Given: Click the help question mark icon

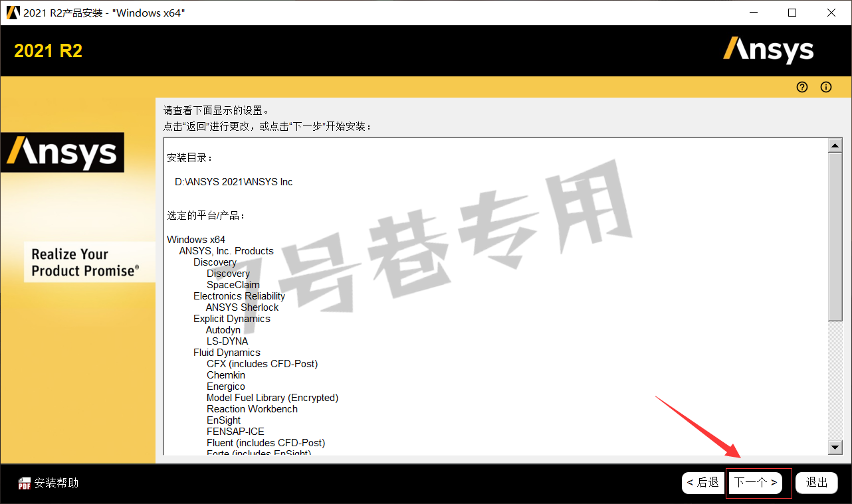Looking at the screenshot, I should pyautogui.click(x=802, y=87).
